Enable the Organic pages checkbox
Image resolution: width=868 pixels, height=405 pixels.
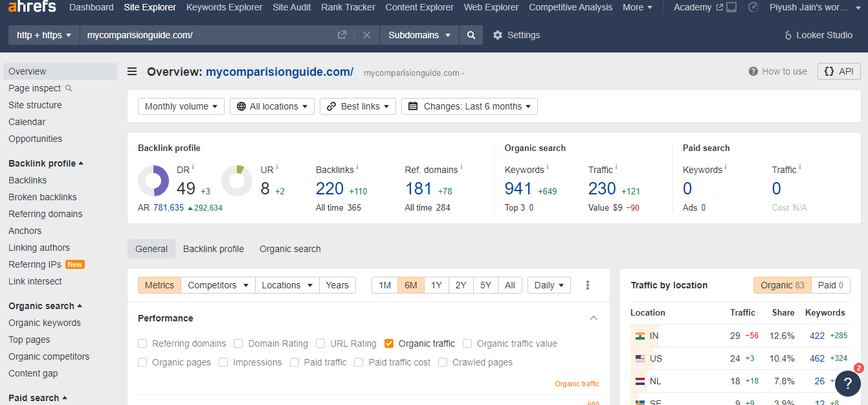pyautogui.click(x=142, y=362)
